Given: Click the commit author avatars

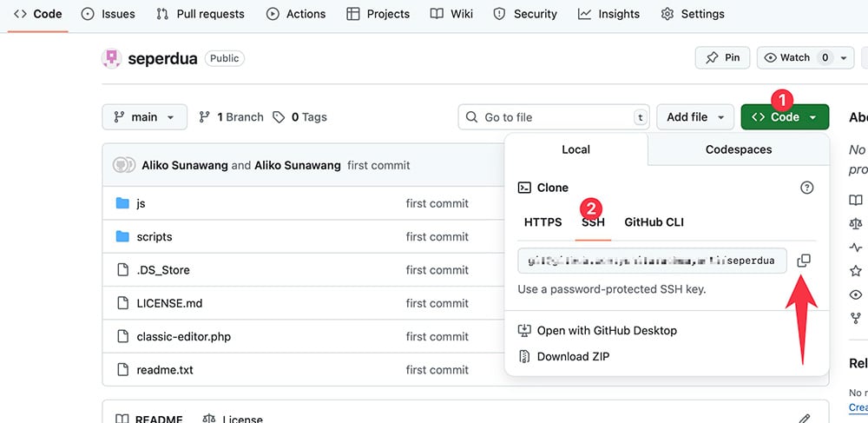Looking at the screenshot, I should (x=124, y=165).
